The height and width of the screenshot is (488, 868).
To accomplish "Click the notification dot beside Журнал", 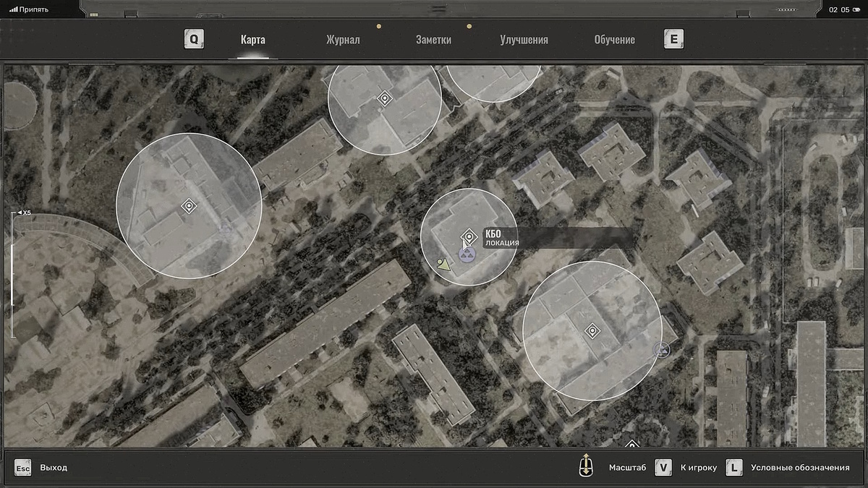I will 379,27.
